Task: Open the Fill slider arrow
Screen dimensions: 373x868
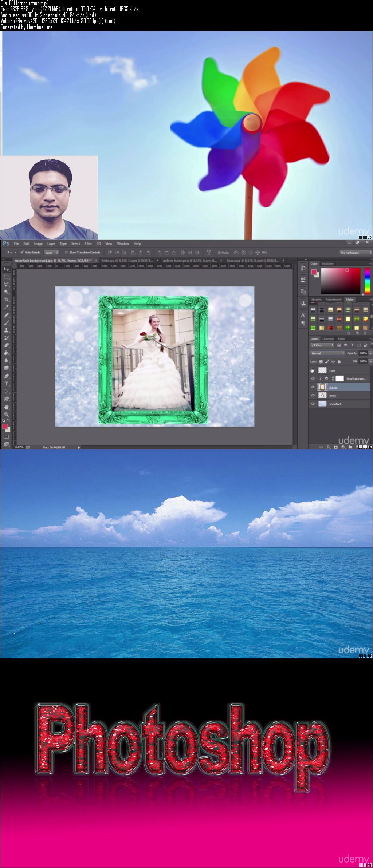Action: click(370, 361)
